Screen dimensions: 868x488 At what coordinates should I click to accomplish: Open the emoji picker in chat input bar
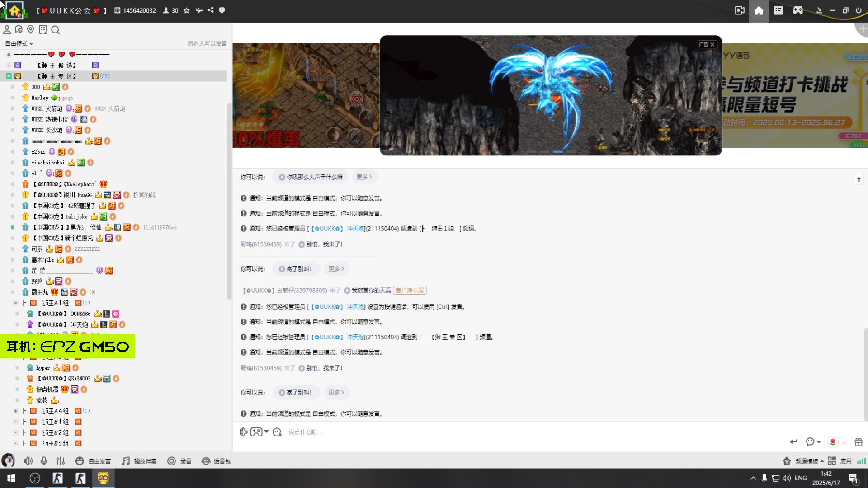(x=277, y=432)
